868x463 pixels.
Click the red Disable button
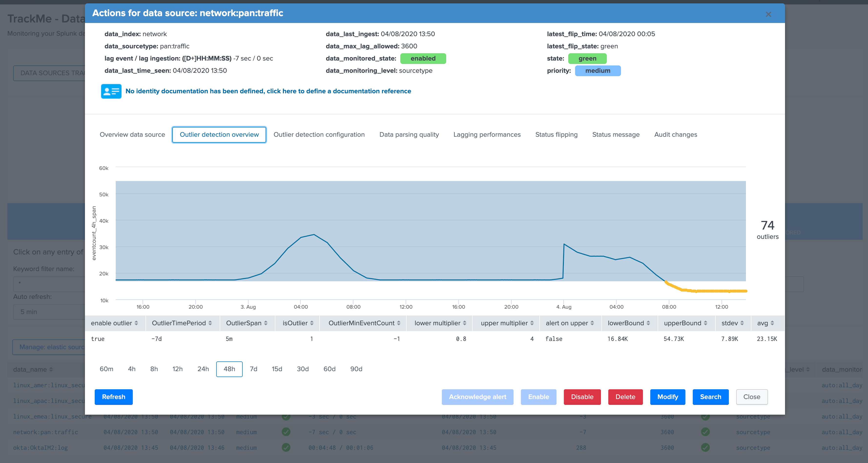[x=582, y=397]
